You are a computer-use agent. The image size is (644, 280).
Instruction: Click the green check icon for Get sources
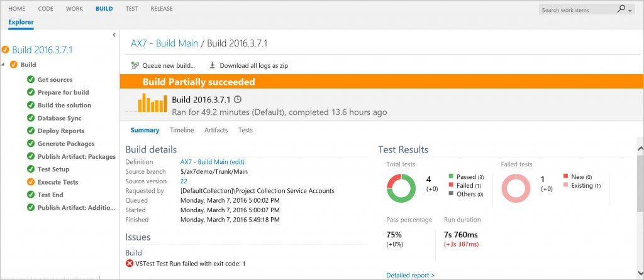30,80
